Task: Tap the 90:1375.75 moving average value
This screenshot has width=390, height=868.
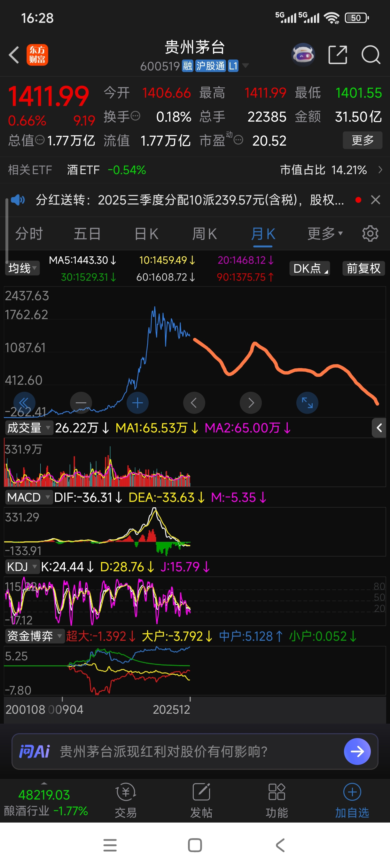Action: point(245,277)
